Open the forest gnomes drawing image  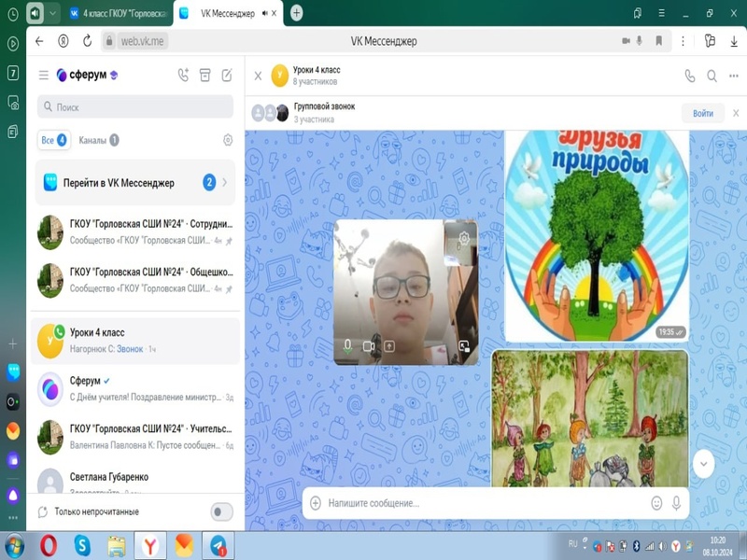590,418
